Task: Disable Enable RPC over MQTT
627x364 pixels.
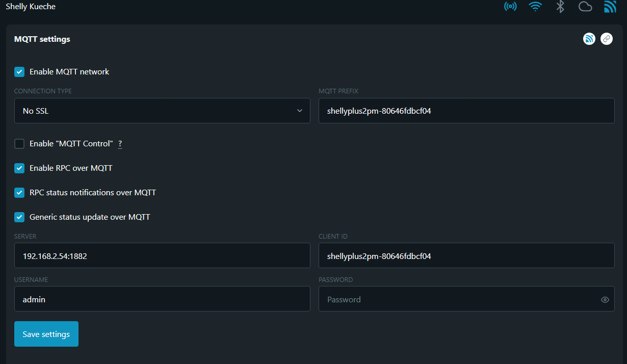Action: point(19,168)
